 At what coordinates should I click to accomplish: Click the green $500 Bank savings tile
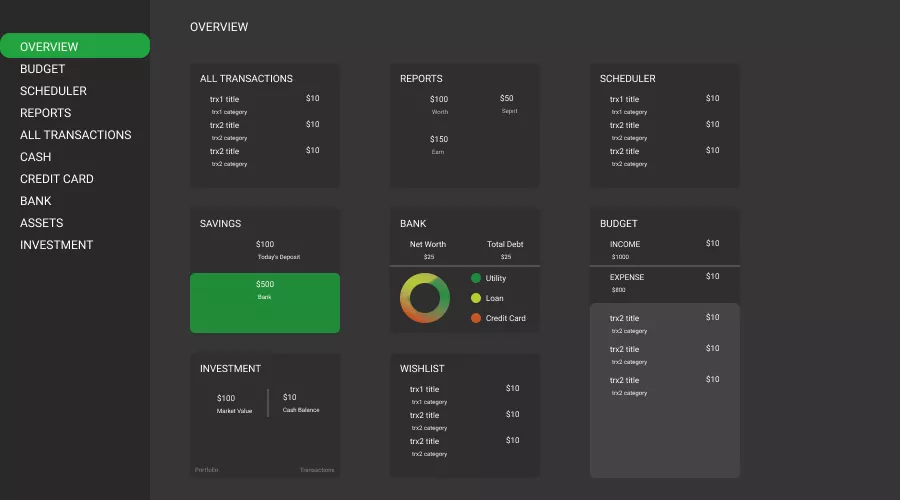265,302
